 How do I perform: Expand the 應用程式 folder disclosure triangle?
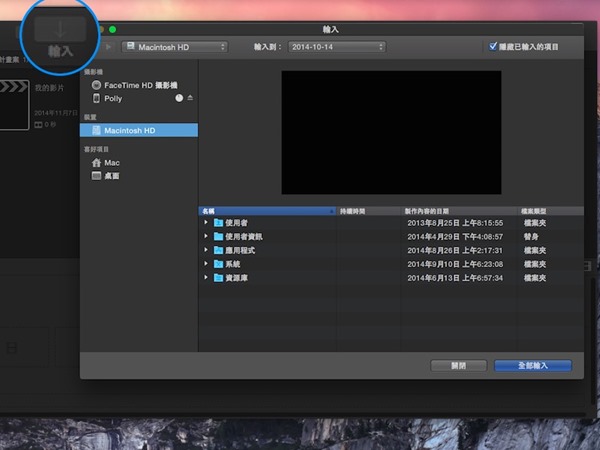206,249
